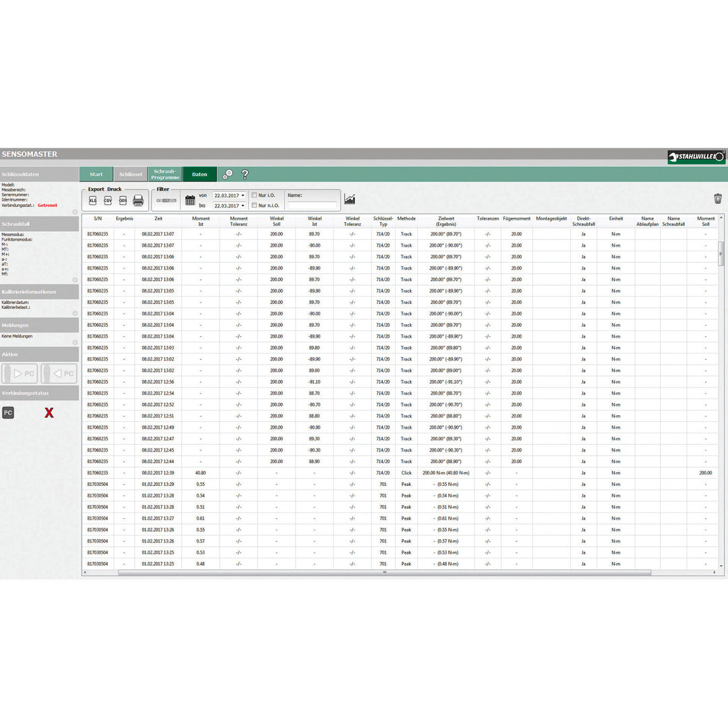The image size is (728, 728).
Task: Open the 'von' date dropdown
Action: [x=243, y=195]
